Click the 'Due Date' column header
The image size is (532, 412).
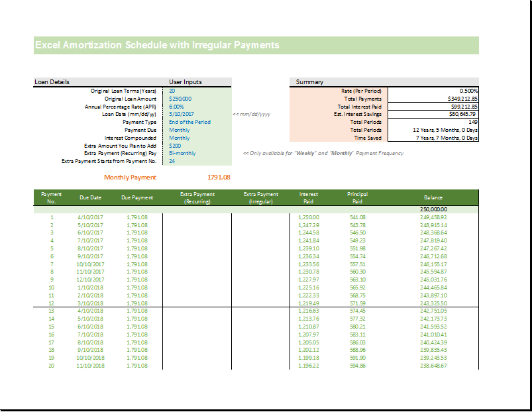pos(91,197)
